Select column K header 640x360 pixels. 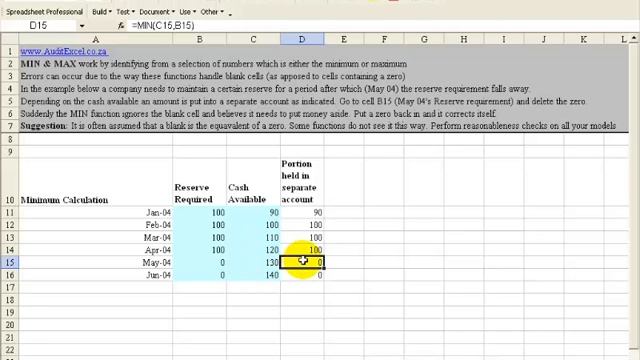[584, 40]
